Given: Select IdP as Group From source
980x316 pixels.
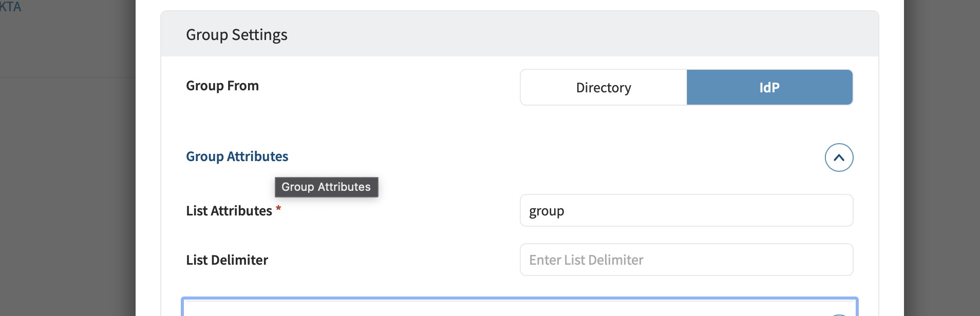Looking at the screenshot, I should pyautogui.click(x=769, y=88).
